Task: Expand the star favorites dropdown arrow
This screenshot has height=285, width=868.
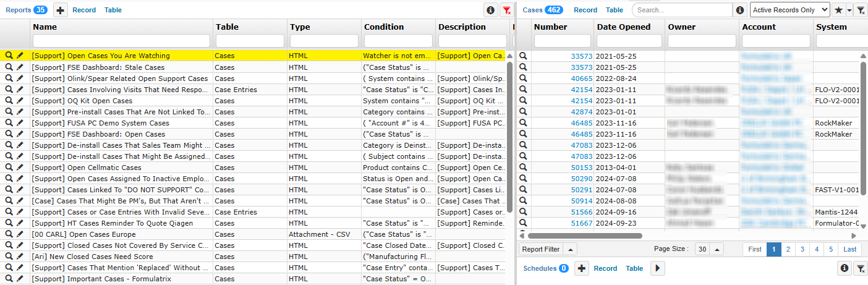Action: coord(849,10)
